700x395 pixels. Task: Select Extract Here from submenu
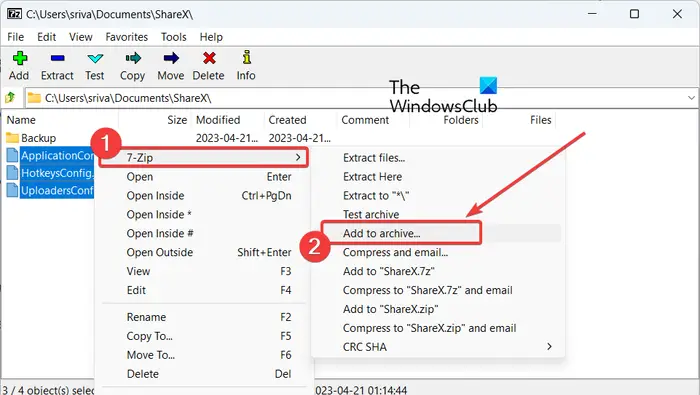372,177
